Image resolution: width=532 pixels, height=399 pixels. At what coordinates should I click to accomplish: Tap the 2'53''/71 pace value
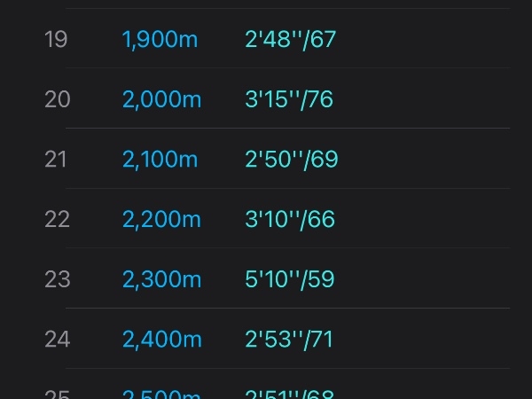click(289, 340)
